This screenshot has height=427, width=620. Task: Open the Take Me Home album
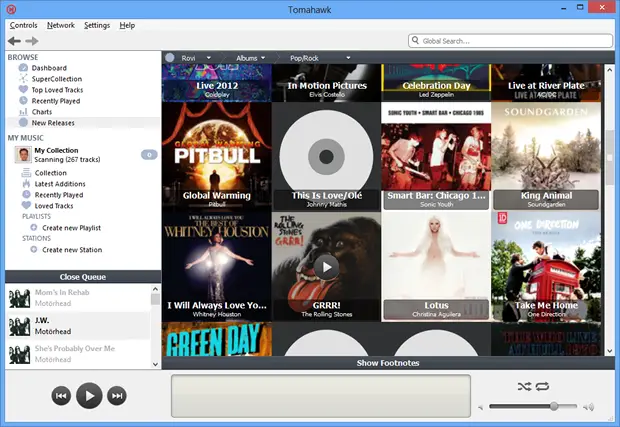pyautogui.click(x=546, y=266)
